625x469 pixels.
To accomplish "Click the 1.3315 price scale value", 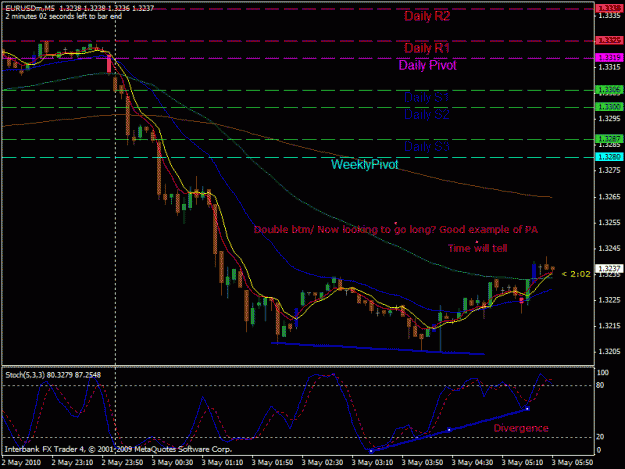I will point(609,67).
